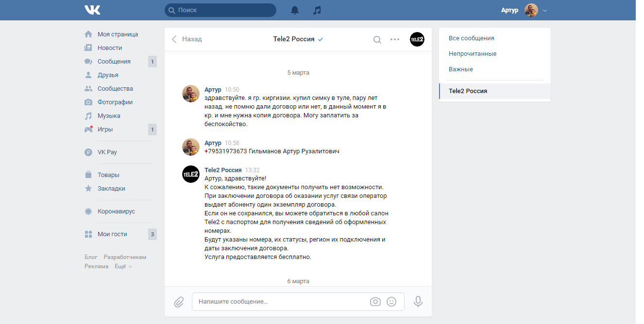Screen dimensions: 644x324
Task: Record a voice message with microphone
Action: point(418,302)
